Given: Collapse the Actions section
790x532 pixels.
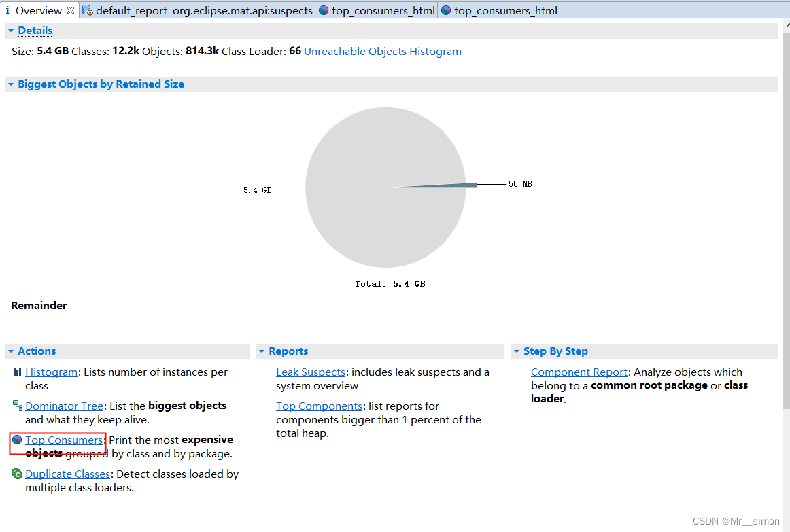Looking at the screenshot, I should pos(11,351).
